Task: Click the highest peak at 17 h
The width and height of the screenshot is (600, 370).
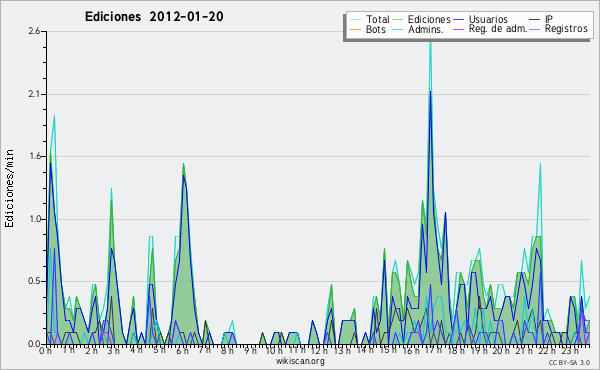Action: click(x=430, y=42)
